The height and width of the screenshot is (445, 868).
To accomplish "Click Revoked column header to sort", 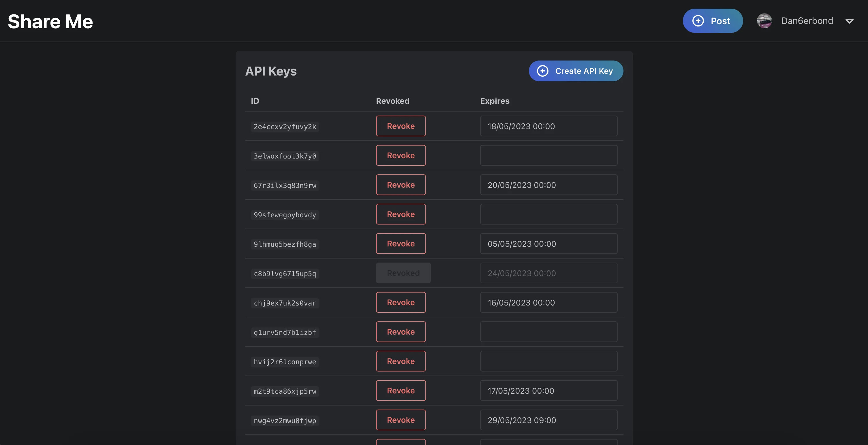I will click(x=392, y=101).
